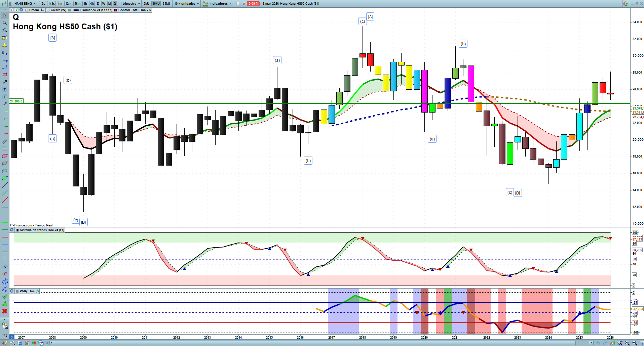The image size is (644, 346).
Task: Switch to the D daily timeframe
Action: pyautogui.click(x=98, y=4)
